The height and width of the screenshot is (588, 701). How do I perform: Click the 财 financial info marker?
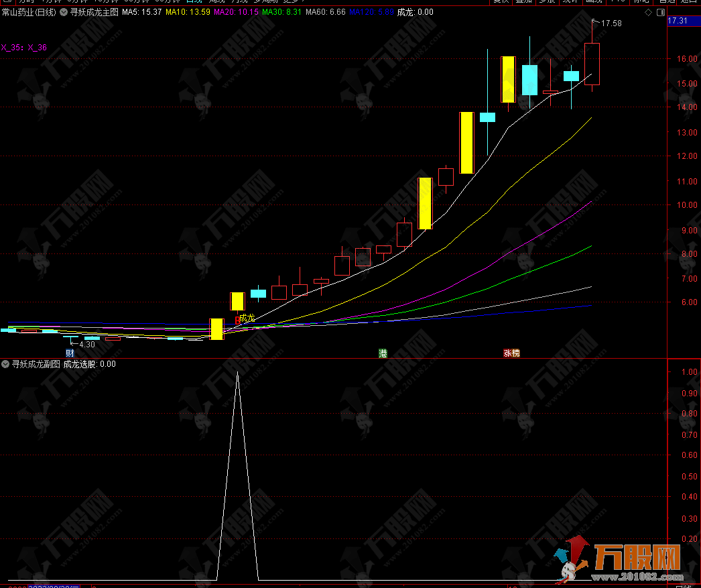point(69,353)
